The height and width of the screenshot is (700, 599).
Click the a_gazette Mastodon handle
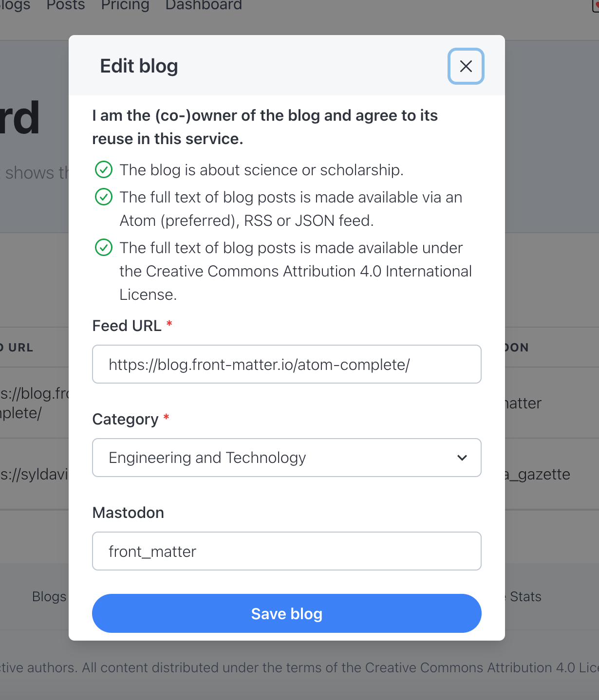point(537,474)
